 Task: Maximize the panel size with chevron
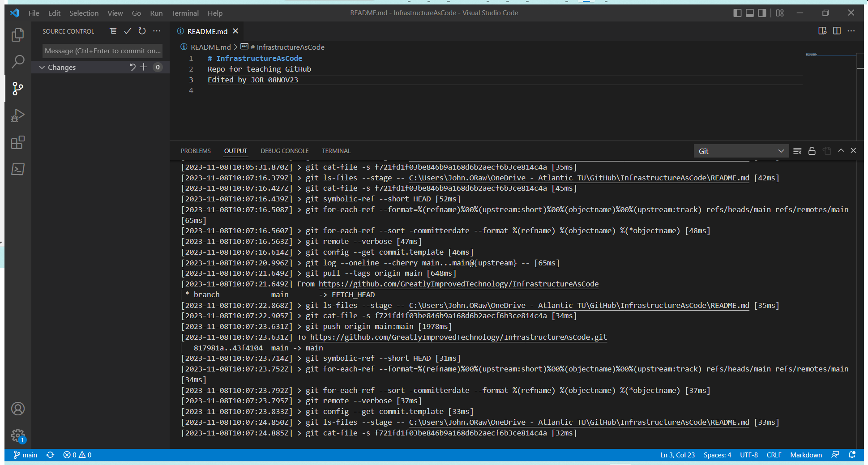point(841,151)
